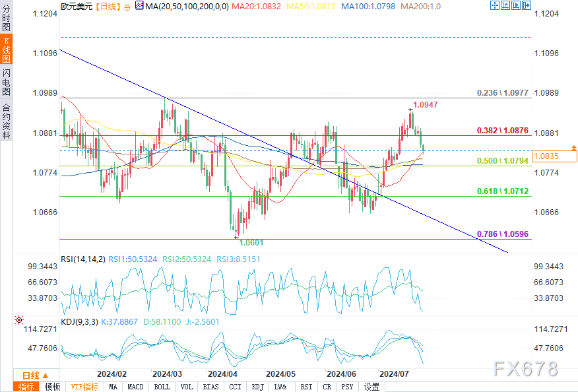The width and height of the screenshot is (578, 392).
Task: Switch to the 分时图 side tab
Action: coord(6,18)
